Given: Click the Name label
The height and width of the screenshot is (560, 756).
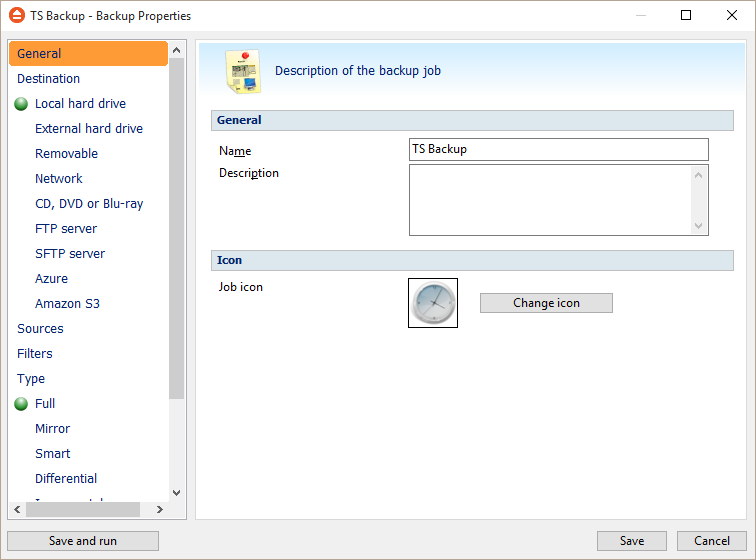Looking at the screenshot, I should (x=235, y=151).
